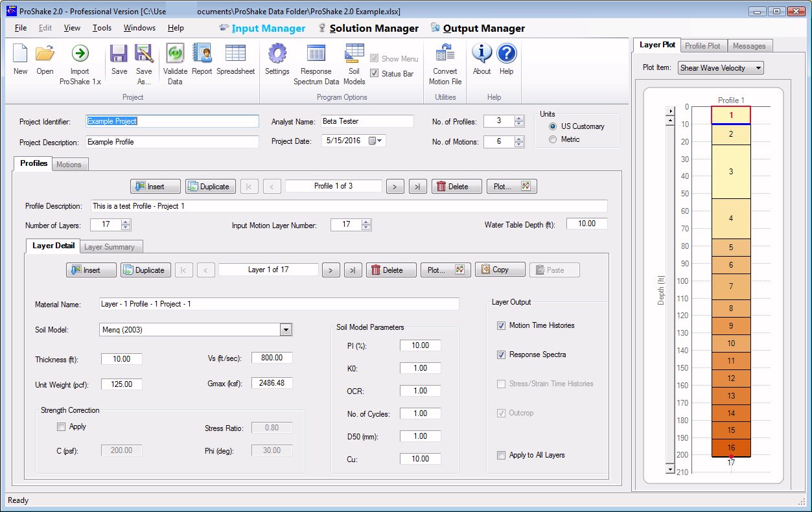The image size is (812, 512).
Task: Open the Spreadsheet view
Action: tap(235, 53)
